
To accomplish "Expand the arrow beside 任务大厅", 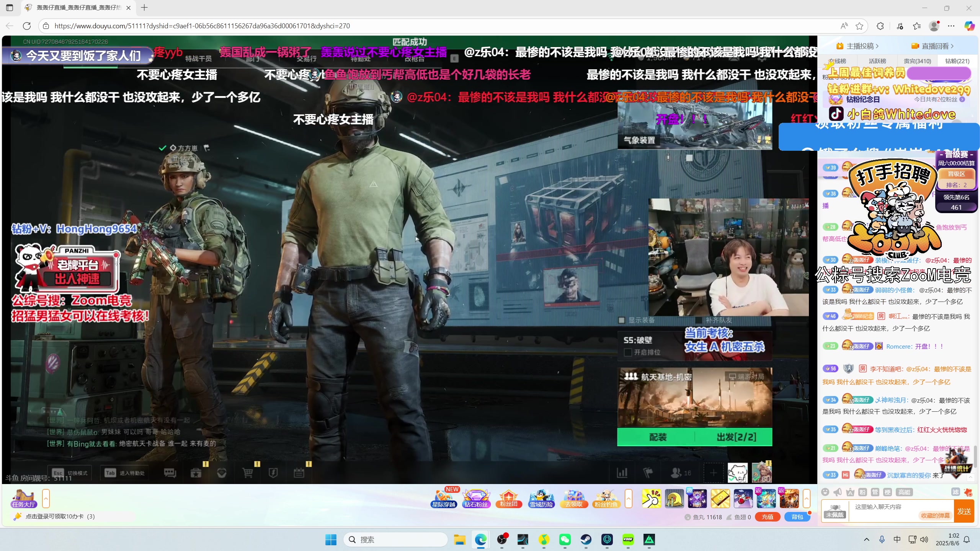I will (x=46, y=499).
